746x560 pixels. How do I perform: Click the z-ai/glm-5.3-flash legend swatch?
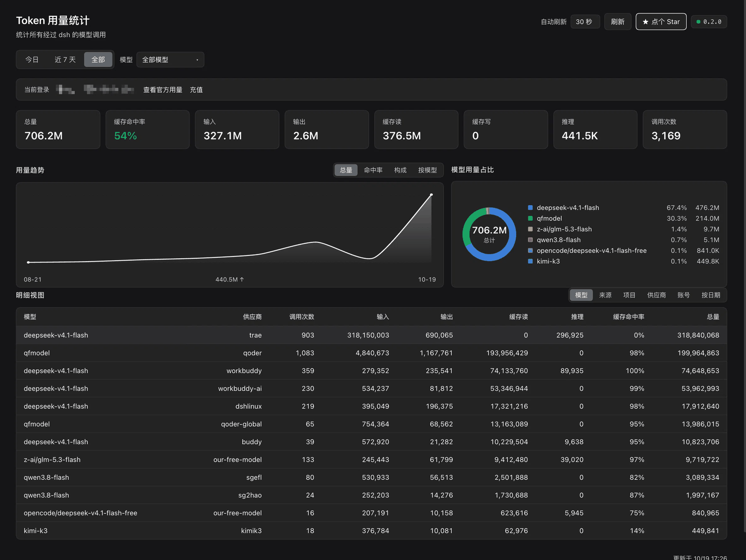530,229
